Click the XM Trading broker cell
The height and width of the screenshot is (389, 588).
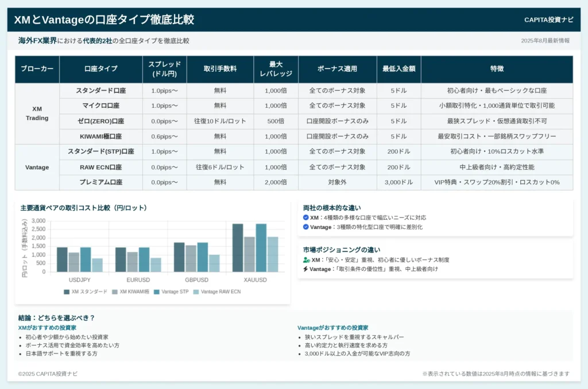point(37,114)
